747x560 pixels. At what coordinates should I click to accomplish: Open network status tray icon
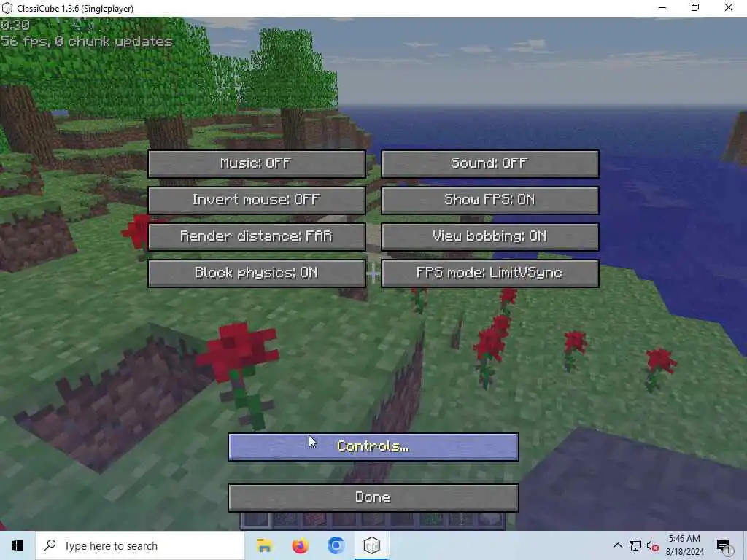click(635, 545)
